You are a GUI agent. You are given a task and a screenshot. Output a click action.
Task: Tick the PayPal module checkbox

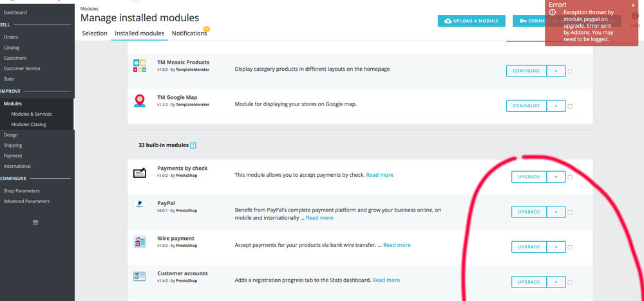(570, 212)
